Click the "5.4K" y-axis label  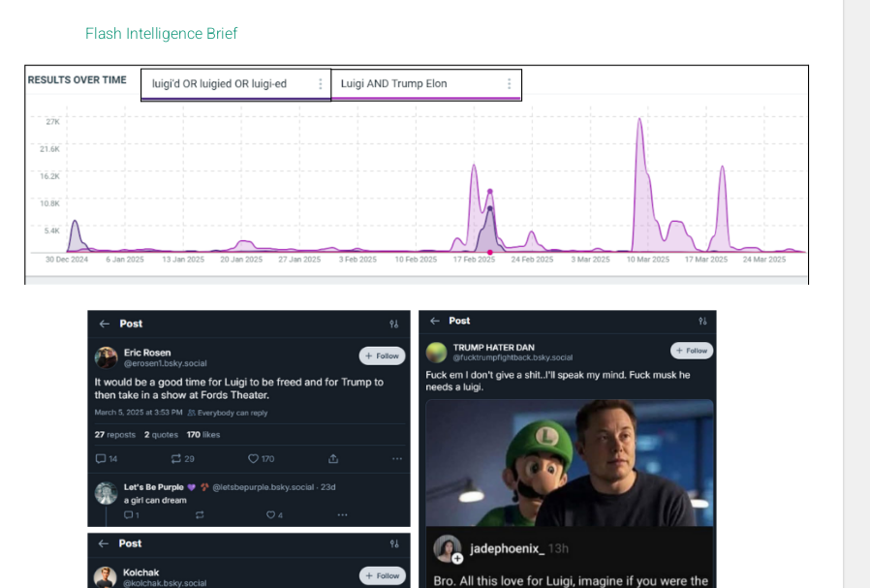point(51,231)
